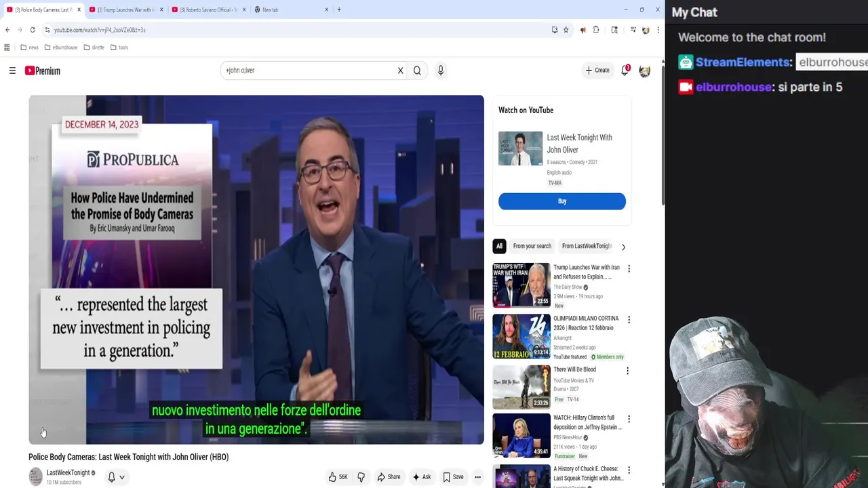868x488 pixels.
Task: Reload the current page
Action: (x=32, y=30)
